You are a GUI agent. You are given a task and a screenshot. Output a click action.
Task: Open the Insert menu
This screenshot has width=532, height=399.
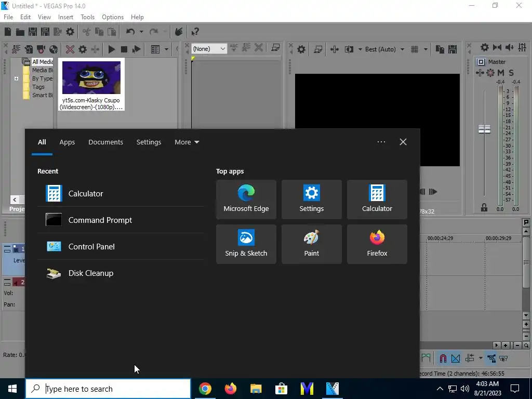65,17
